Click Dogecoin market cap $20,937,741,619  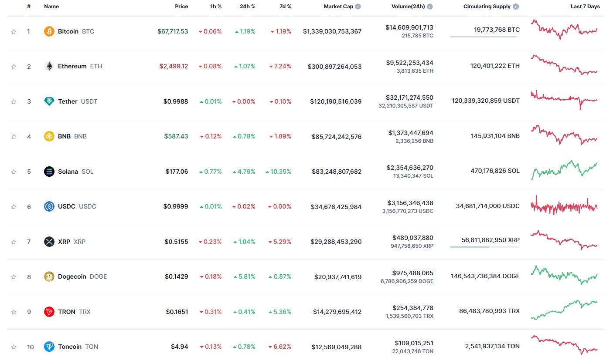point(338,276)
